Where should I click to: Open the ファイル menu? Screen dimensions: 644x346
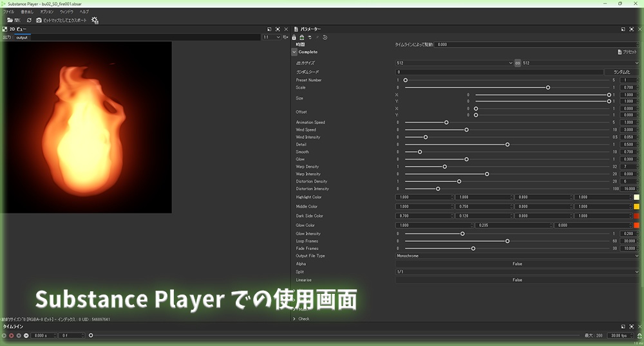point(8,12)
